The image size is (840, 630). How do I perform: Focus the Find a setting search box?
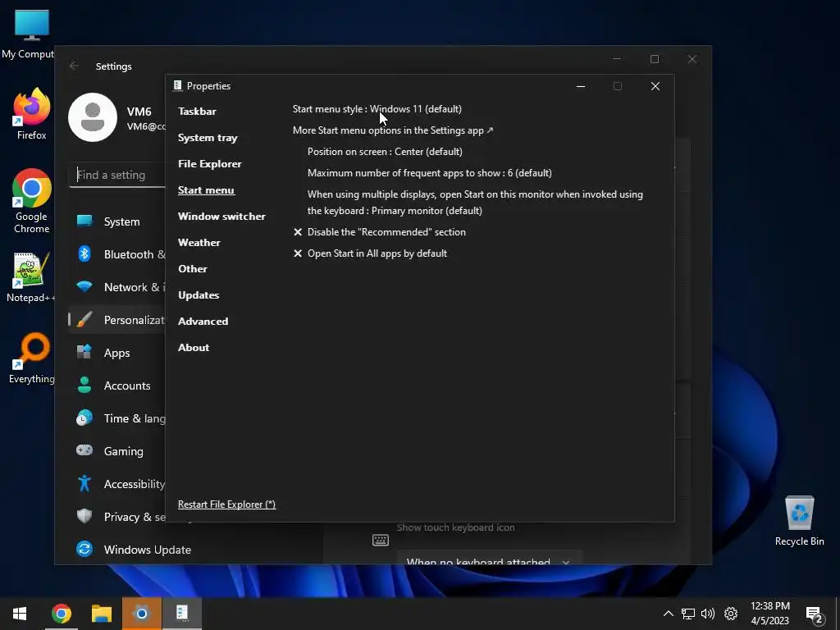[x=117, y=176]
